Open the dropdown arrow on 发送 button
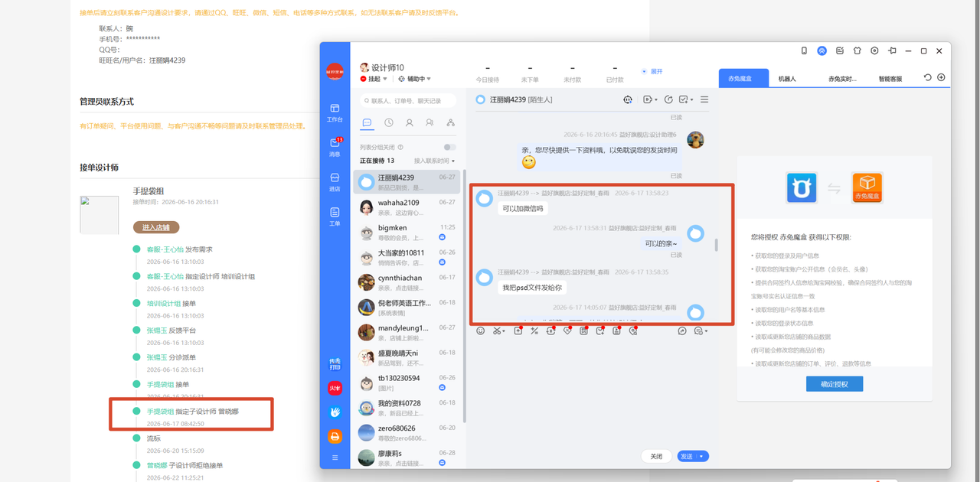 [x=701, y=456]
